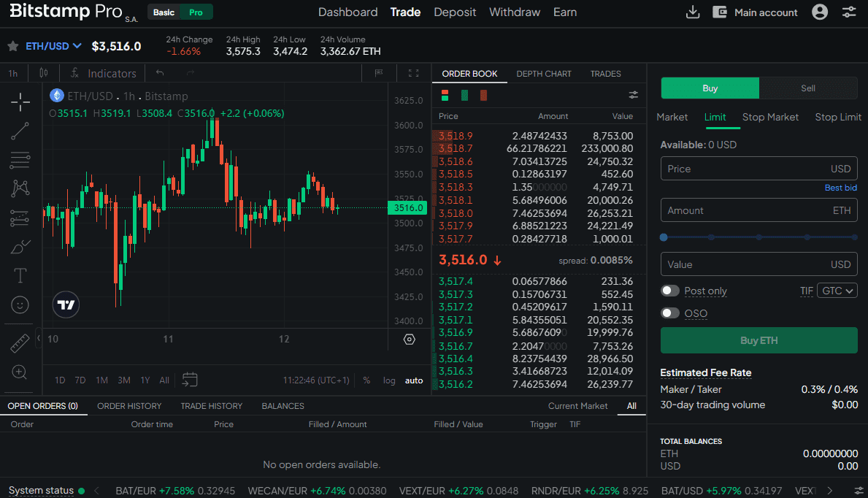
Task: Expand the ETH/USD pair selector
Action: click(x=54, y=46)
